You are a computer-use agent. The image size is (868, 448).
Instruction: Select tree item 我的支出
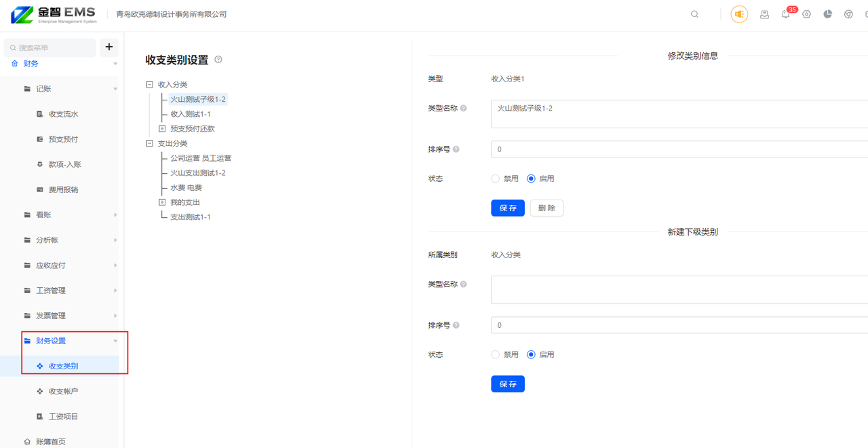tap(185, 202)
